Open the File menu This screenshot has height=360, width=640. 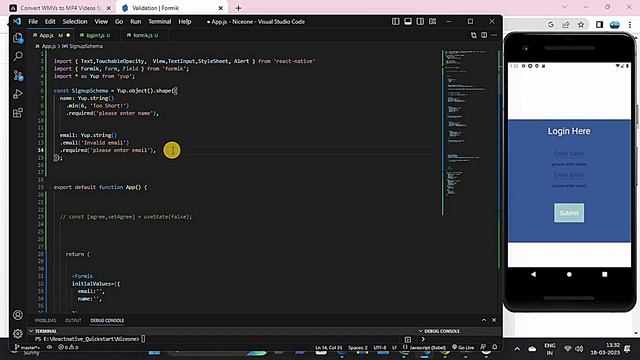click(x=33, y=22)
